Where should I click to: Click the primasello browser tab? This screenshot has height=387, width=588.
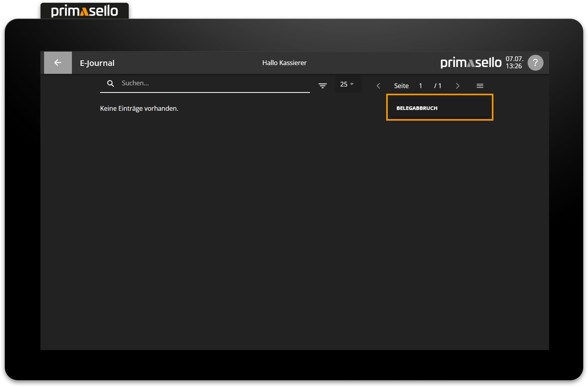pos(84,10)
